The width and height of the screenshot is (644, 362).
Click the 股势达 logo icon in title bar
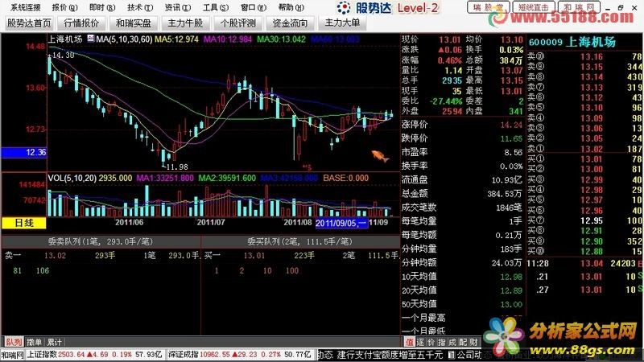(344, 7)
